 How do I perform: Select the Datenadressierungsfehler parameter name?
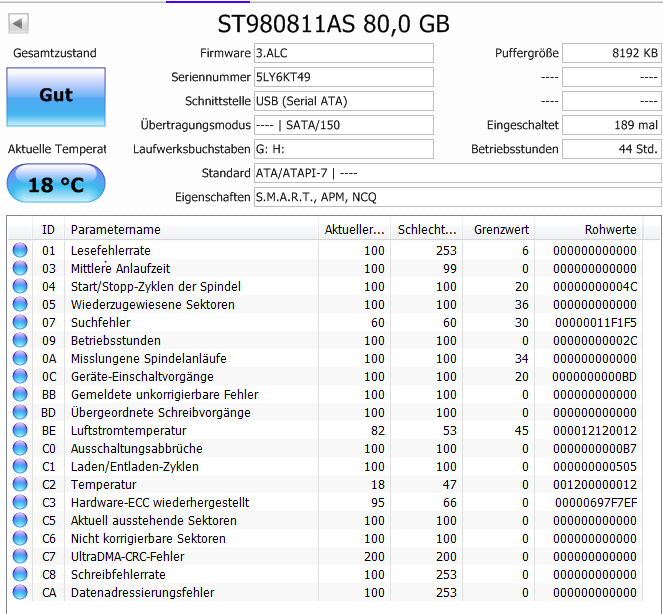(x=142, y=592)
